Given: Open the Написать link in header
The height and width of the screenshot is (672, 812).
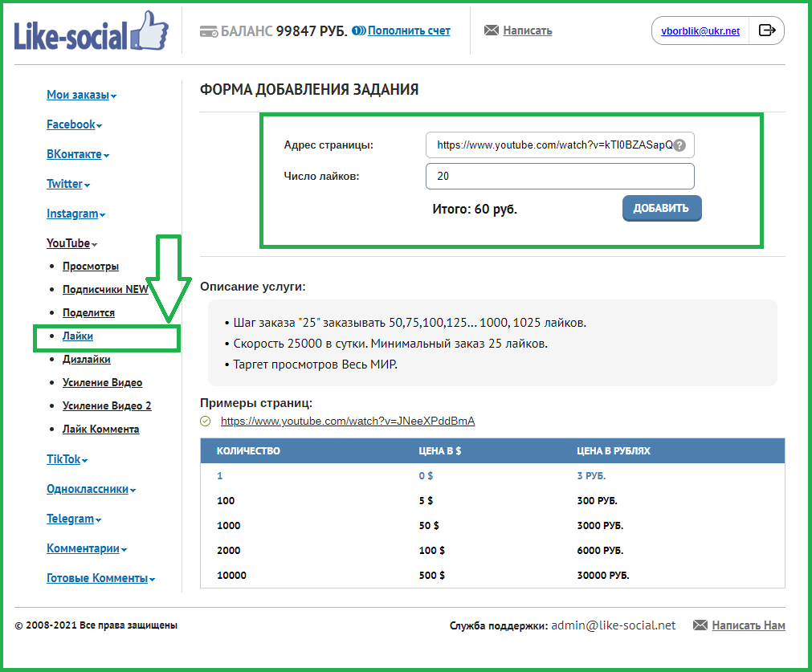Looking at the screenshot, I should coord(527,31).
